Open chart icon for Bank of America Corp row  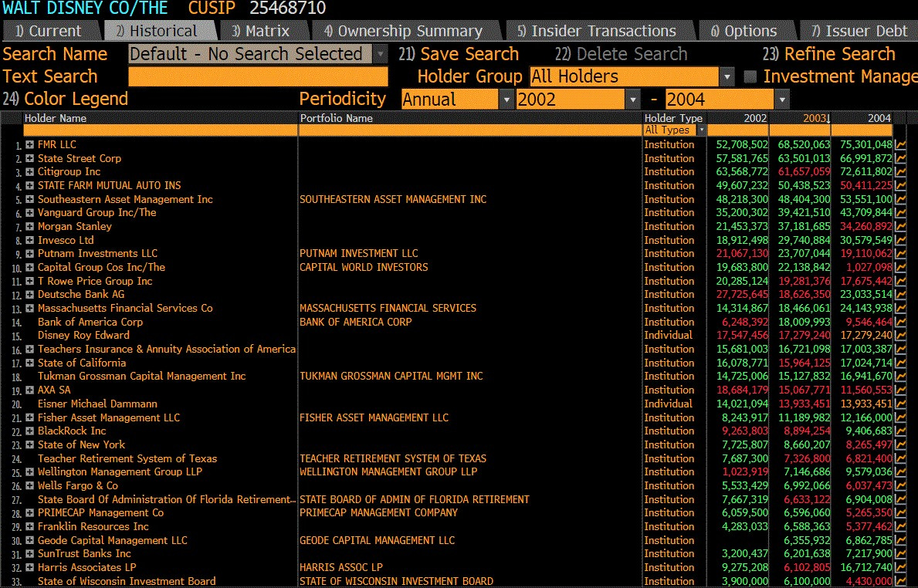[x=900, y=323]
